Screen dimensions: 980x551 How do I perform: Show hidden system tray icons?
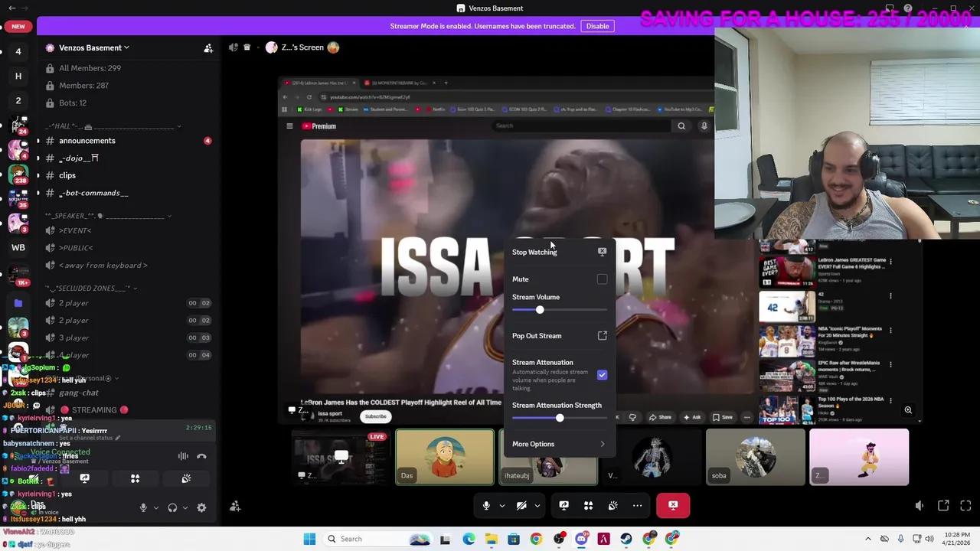click(x=867, y=539)
